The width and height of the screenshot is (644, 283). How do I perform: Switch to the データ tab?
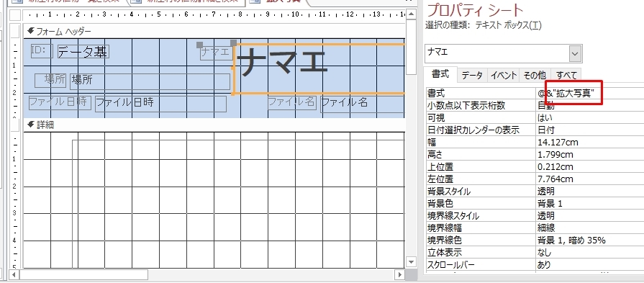(472, 75)
